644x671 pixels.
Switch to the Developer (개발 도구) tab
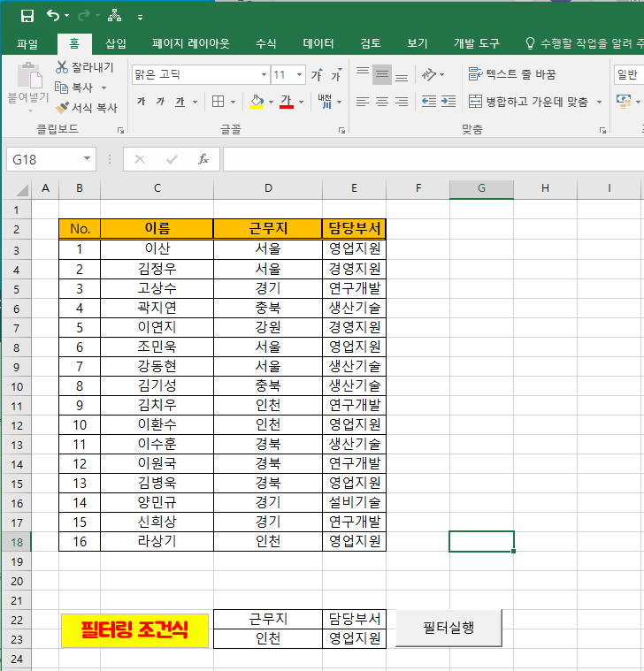point(476,43)
